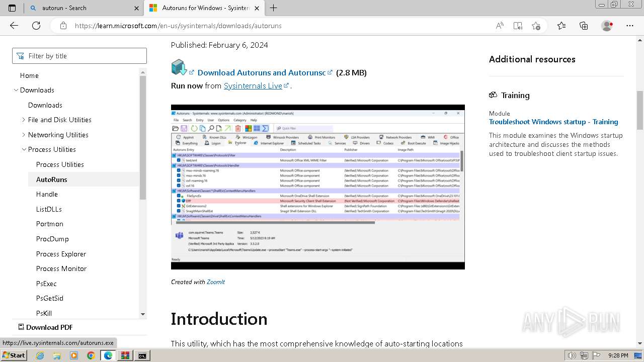Open a new browser tab
The image size is (644, 362).
(273, 8)
